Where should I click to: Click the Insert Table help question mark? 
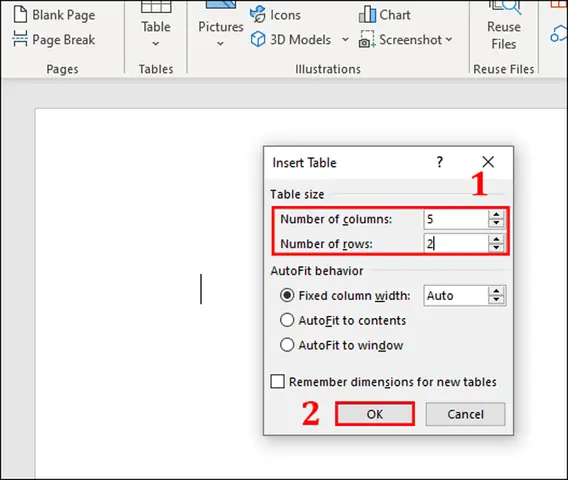tap(439, 162)
